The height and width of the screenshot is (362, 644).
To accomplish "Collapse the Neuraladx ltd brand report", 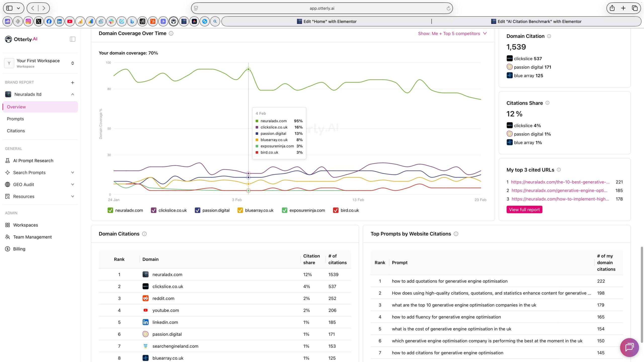I will point(72,94).
